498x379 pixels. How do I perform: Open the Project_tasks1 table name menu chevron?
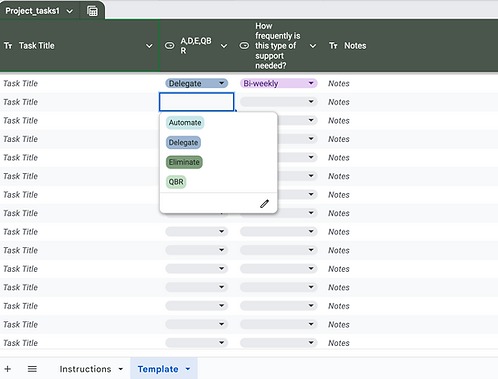69,11
